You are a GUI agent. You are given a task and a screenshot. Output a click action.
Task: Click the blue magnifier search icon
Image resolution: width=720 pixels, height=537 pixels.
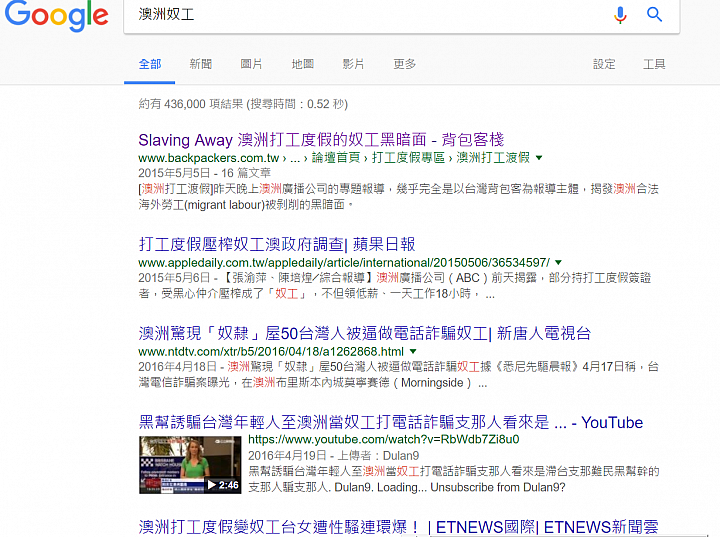654,15
